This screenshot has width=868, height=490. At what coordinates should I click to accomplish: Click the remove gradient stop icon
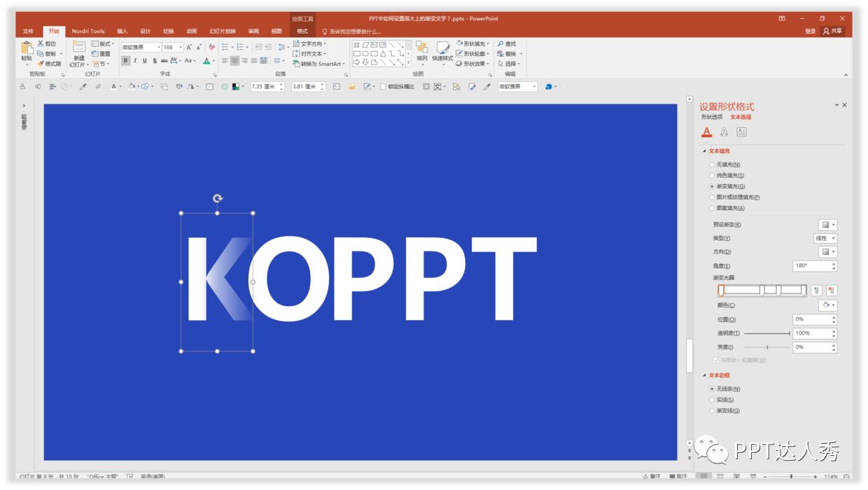click(x=831, y=290)
